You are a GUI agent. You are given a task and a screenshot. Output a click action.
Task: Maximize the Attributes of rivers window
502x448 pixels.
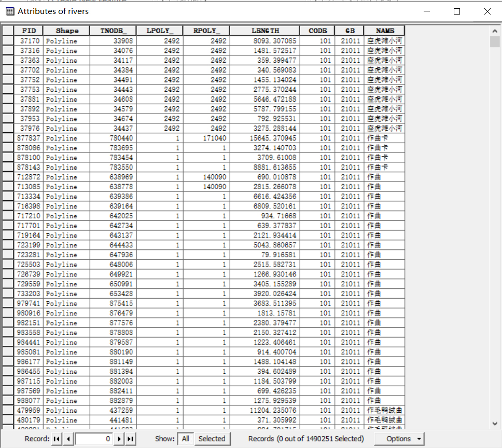457,11
